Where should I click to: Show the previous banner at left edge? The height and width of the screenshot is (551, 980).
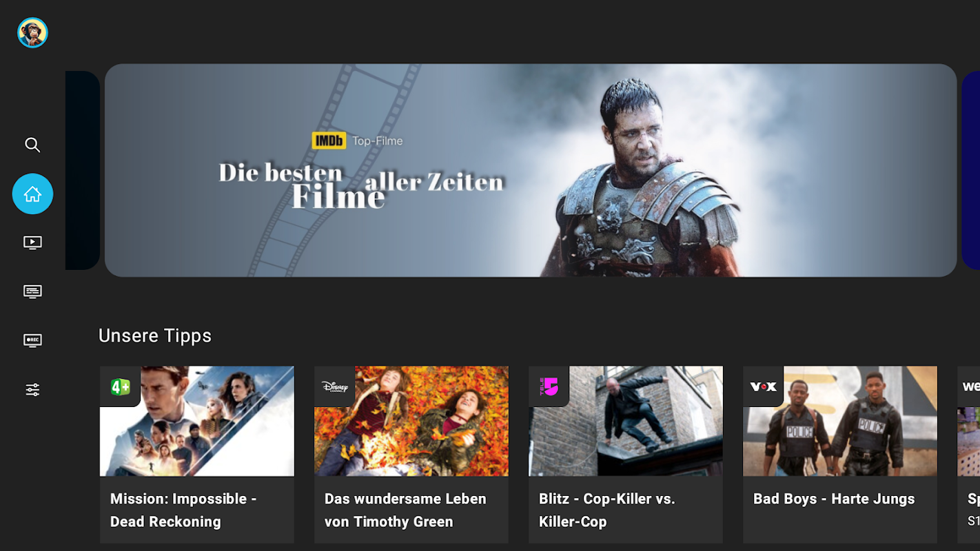pos(83,170)
